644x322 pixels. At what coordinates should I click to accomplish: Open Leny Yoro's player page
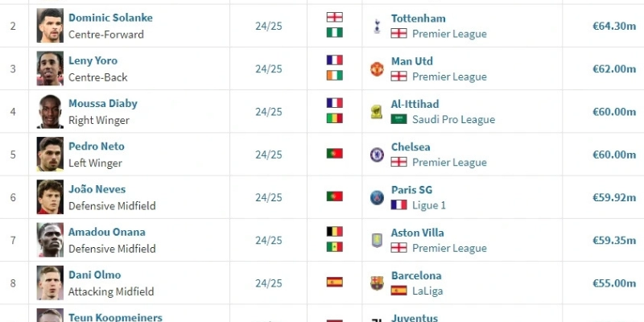click(x=93, y=61)
